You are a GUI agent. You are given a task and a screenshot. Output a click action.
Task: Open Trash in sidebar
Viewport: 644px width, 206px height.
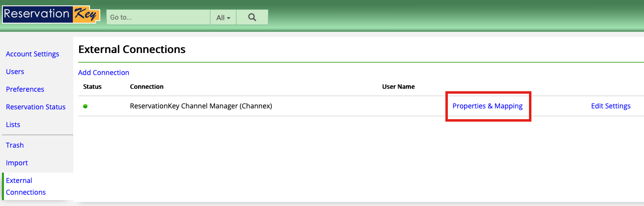click(x=15, y=145)
